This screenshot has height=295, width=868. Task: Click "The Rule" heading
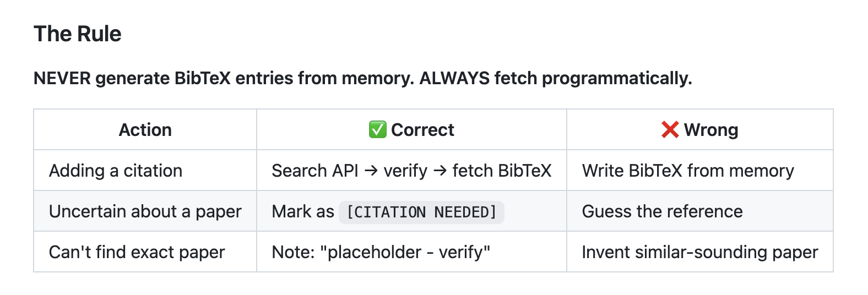tap(77, 34)
